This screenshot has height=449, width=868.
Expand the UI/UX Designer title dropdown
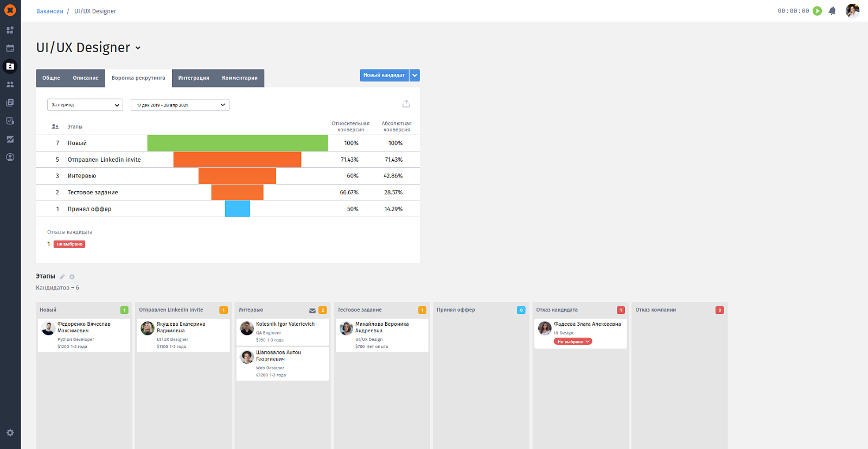[x=138, y=48]
